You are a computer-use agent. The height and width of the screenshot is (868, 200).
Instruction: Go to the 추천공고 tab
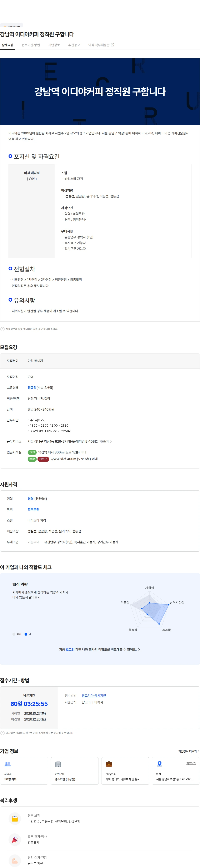(74, 45)
